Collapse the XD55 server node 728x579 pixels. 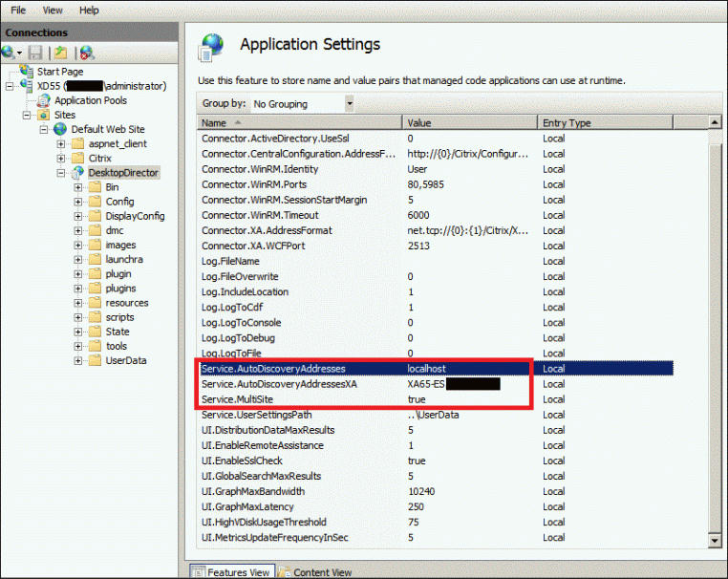pos(10,86)
